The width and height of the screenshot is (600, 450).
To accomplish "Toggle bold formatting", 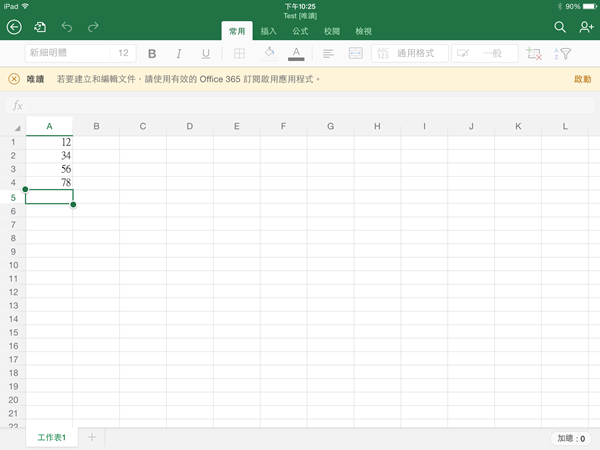I will coord(153,54).
